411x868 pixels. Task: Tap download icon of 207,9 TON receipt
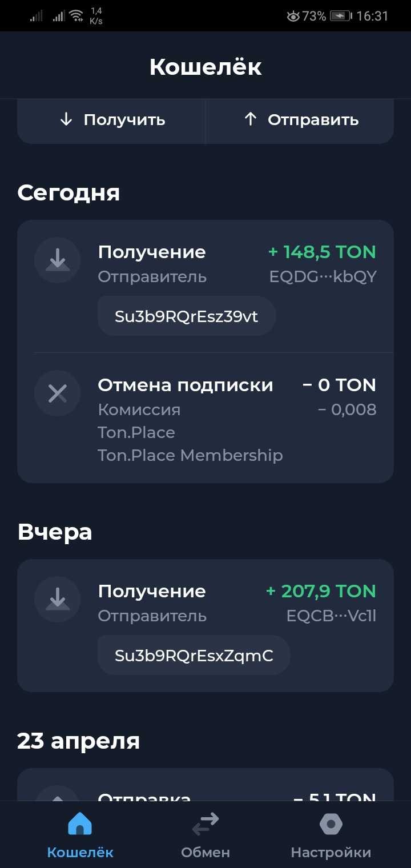pyautogui.click(x=57, y=599)
